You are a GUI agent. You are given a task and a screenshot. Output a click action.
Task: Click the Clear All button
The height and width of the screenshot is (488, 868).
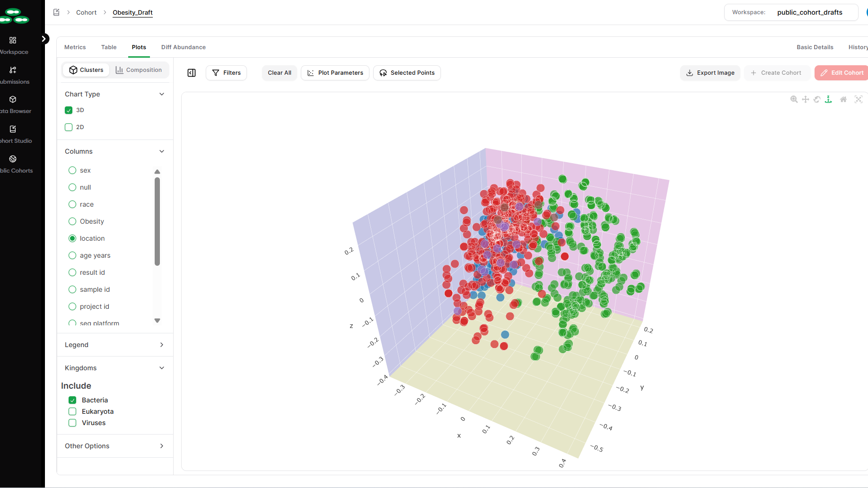coord(280,73)
